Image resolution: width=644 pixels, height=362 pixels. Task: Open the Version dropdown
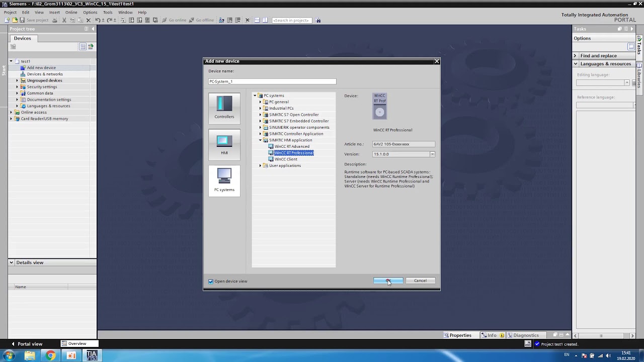(x=432, y=154)
